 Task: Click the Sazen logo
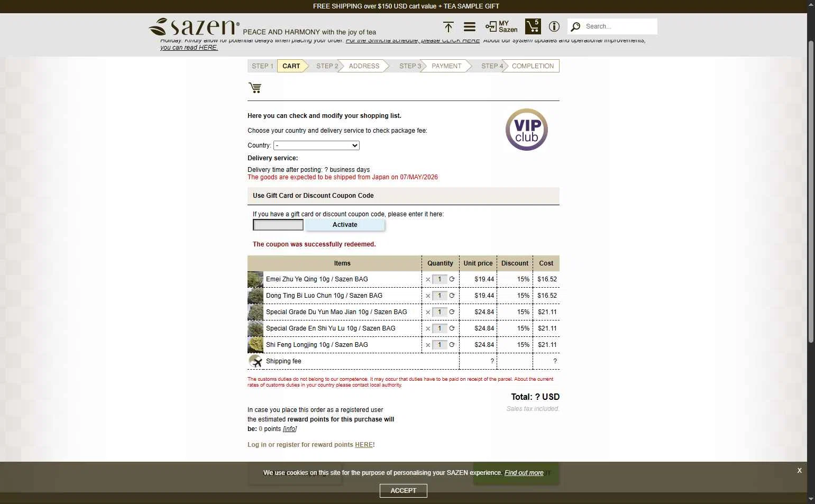194,26
